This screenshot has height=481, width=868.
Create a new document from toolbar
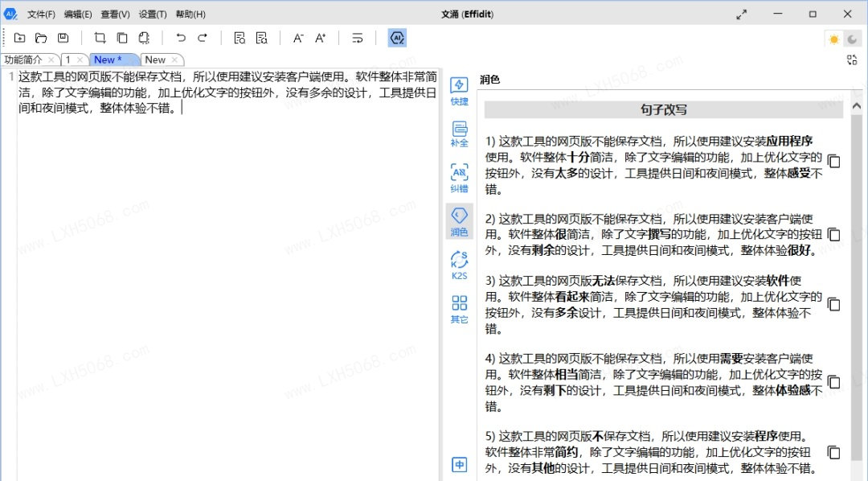tap(19, 38)
